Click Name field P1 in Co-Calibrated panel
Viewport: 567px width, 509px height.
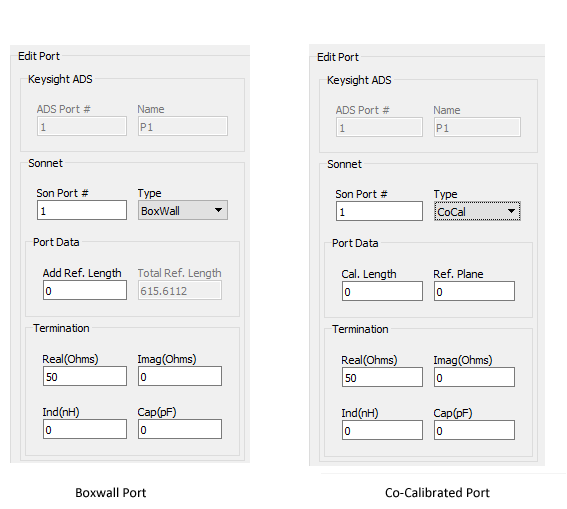click(477, 127)
